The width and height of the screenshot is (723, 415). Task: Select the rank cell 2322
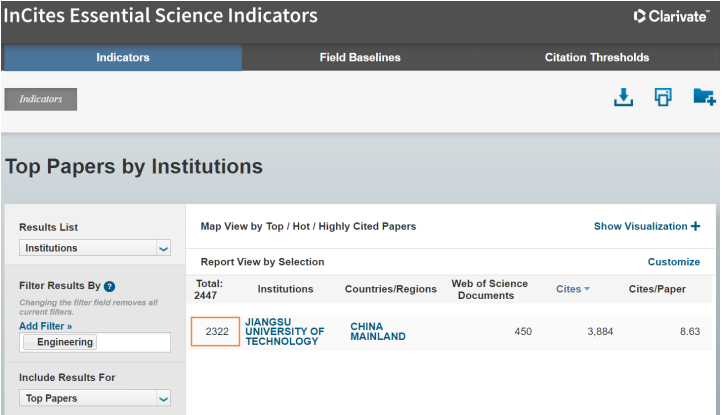pos(215,332)
